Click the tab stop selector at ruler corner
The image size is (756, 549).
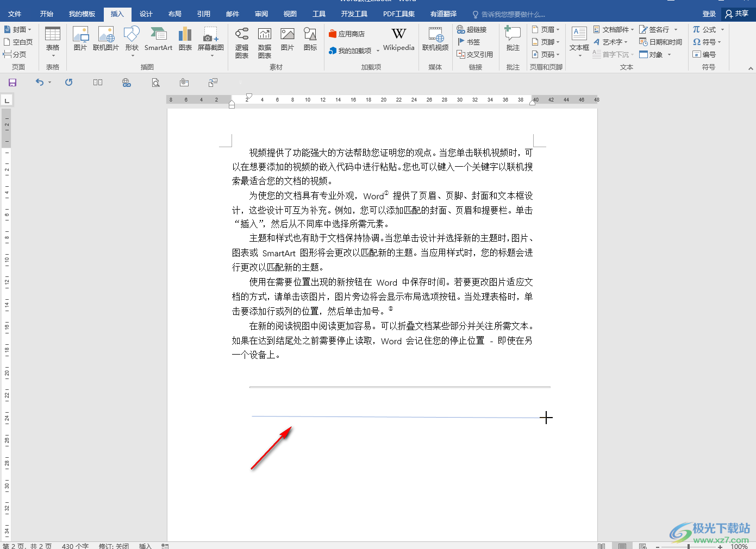(x=7, y=100)
